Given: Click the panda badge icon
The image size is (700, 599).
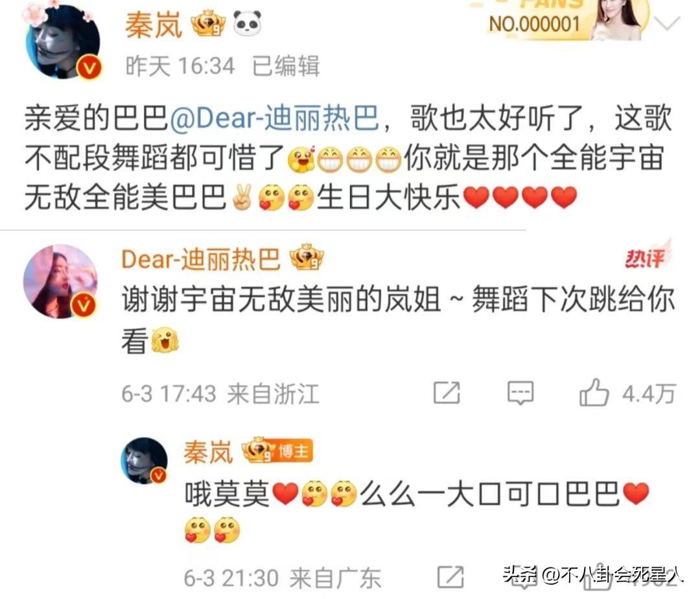Looking at the screenshot, I should coord(248,23).
